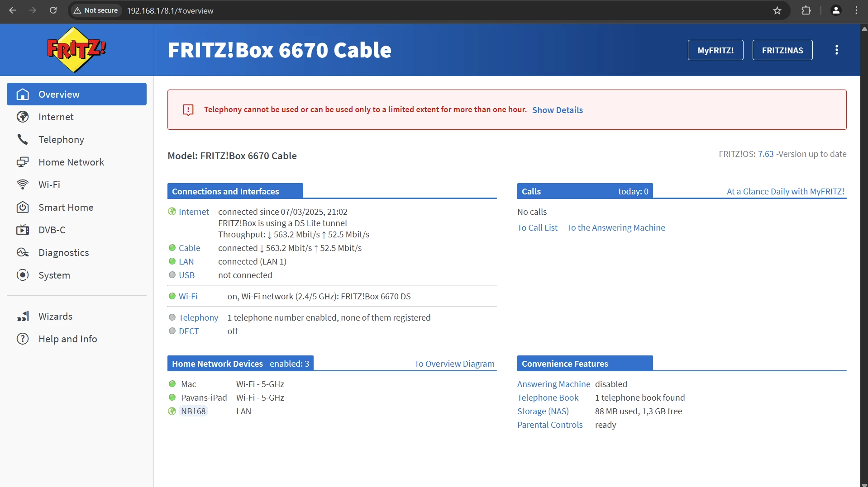Click the Pavans-iPad device entry
The image size is (868, 487).
pyautogui.click(x=204, y=397)
